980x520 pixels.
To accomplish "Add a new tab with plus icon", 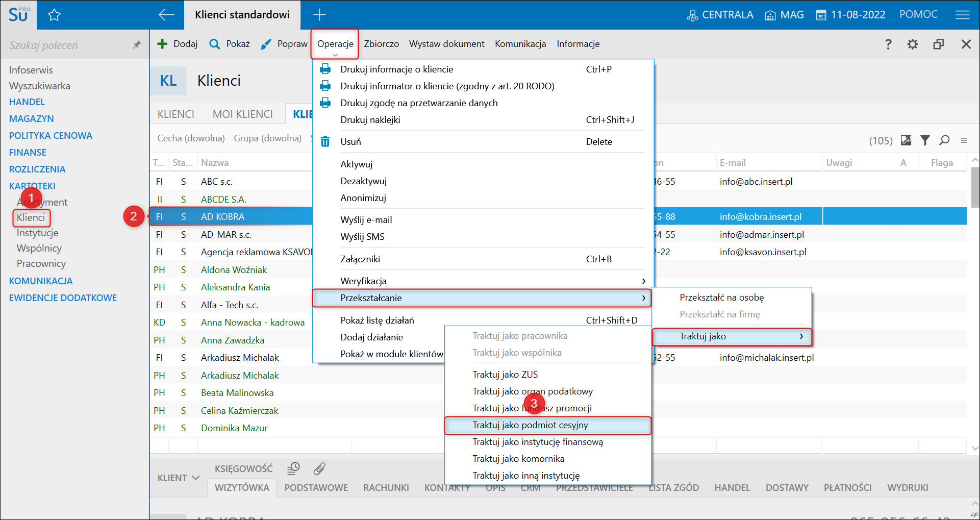I will pyautogui.click(x=319, y=15).
